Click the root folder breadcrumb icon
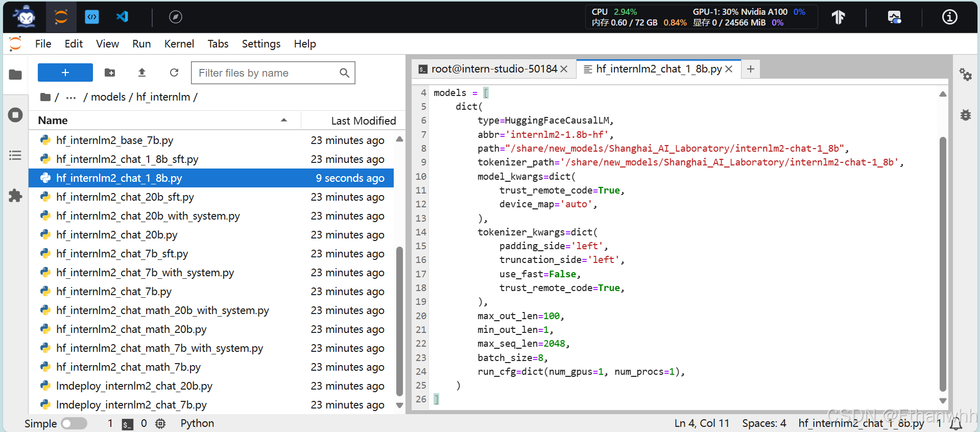Image resolution: width=980 pixels, height=432 pixels. [45, 97]
